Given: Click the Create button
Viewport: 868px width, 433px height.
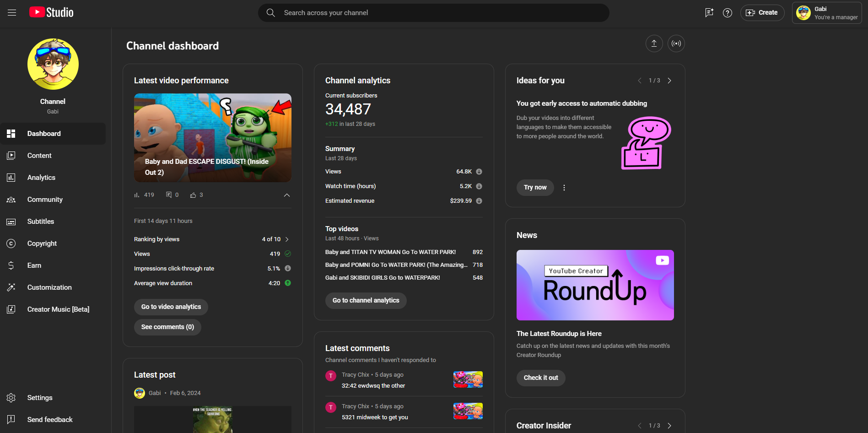Looking at the screenshot, I should click(x=762, y=13).
